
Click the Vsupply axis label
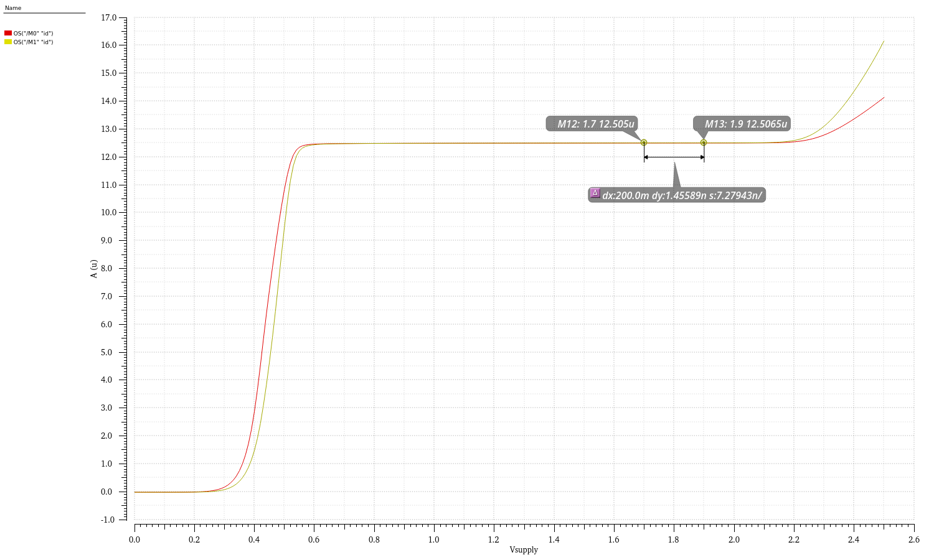[x=523, y=550]
